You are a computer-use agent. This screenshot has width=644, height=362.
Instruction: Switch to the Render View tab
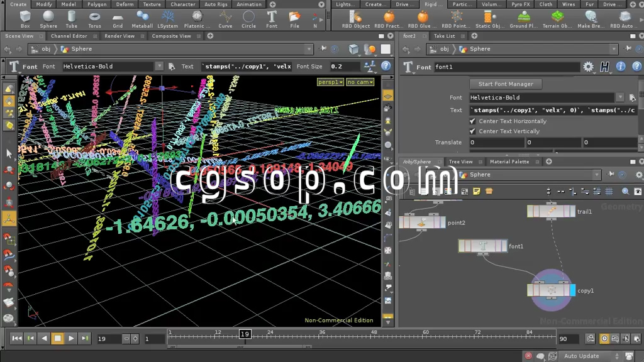tap(119, 36)
